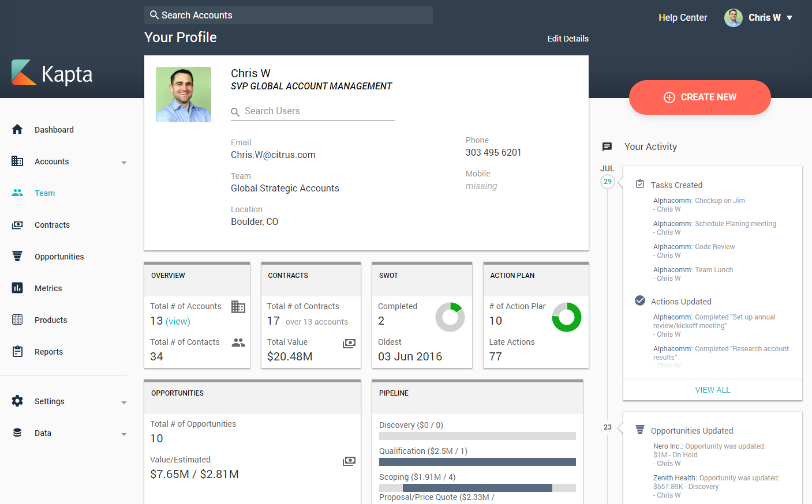812x504 pixels.
Task: Click the money icon beside Opportunities Value/Estimated
Action: click(x=349, y=461)
